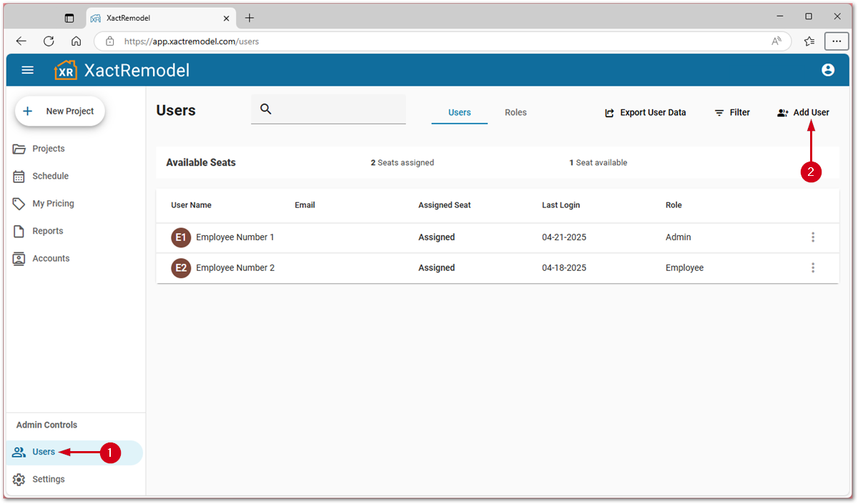The width and height of the screenshot is (858, 504).
Task: Open Settings in the sidebar
Action: pos(49,479)
